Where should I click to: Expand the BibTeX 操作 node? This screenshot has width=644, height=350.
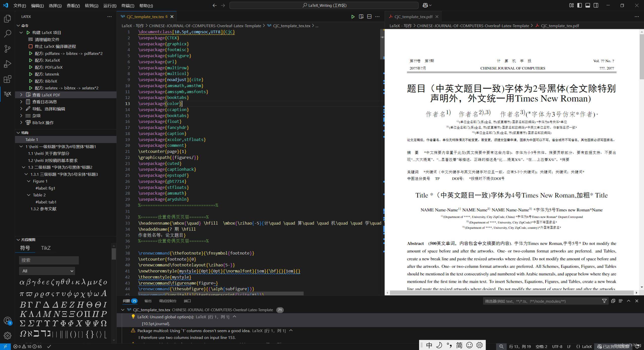pyautogui.click(x=21, y=123)
